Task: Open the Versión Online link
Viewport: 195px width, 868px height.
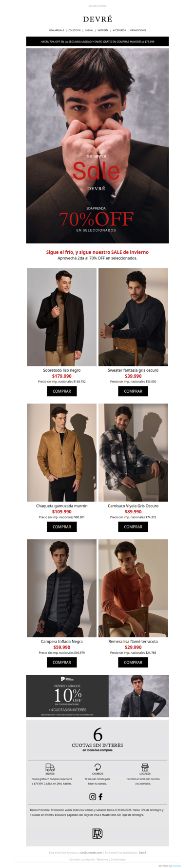Action: pyautogui.click(x=97, y=6)
